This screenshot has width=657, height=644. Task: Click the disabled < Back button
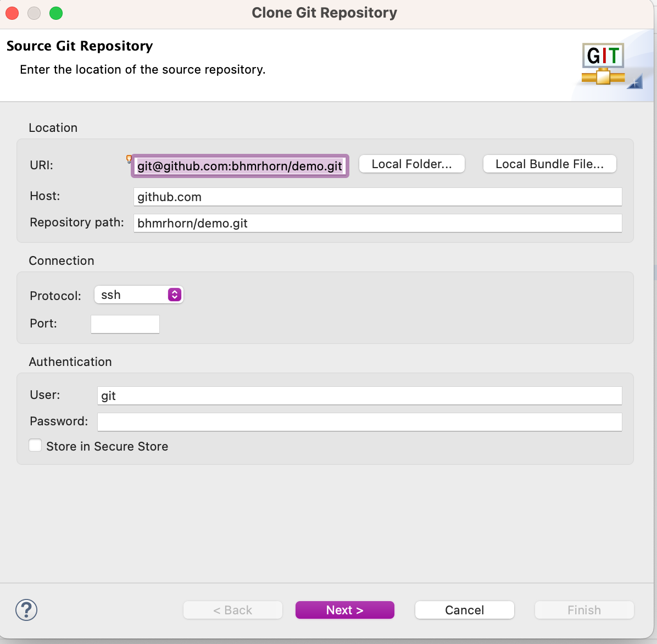pos(232,610)
